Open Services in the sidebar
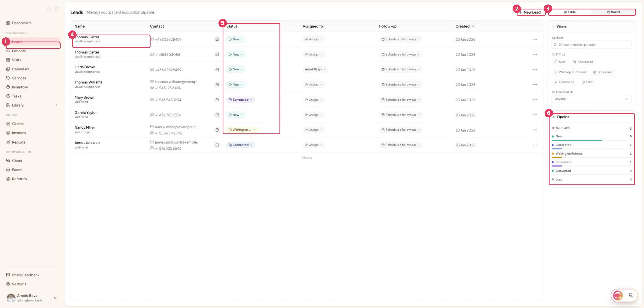 tap(19, 78)
